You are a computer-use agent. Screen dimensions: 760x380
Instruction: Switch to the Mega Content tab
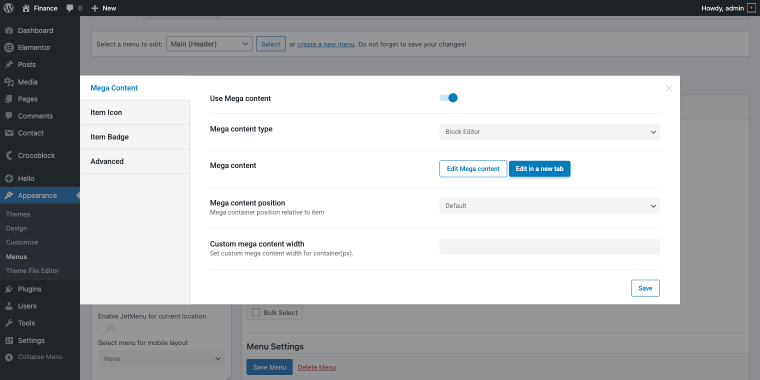coord(135,88)
